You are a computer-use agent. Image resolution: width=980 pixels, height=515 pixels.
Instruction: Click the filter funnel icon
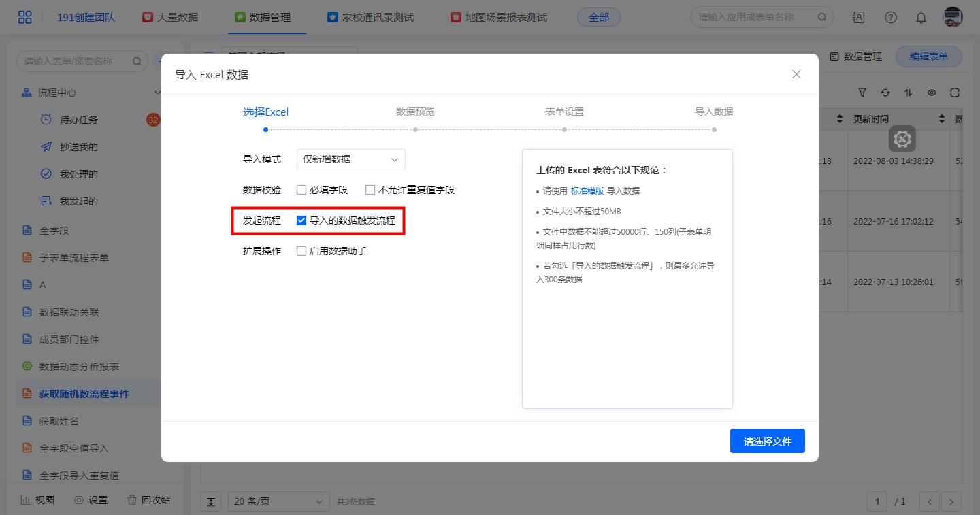862,93
